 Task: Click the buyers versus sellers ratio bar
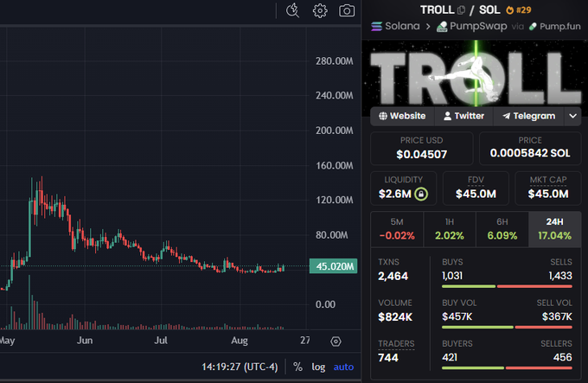coord(507,368)
